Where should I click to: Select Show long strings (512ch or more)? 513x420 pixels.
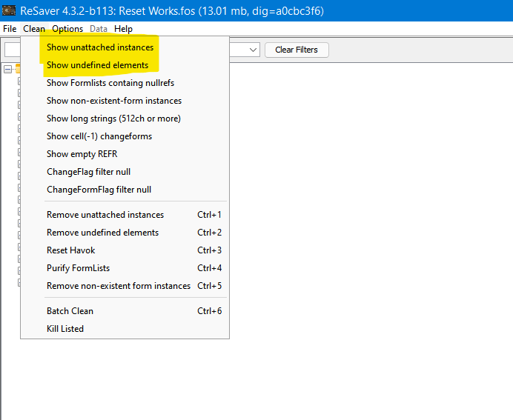coord(113,119)
